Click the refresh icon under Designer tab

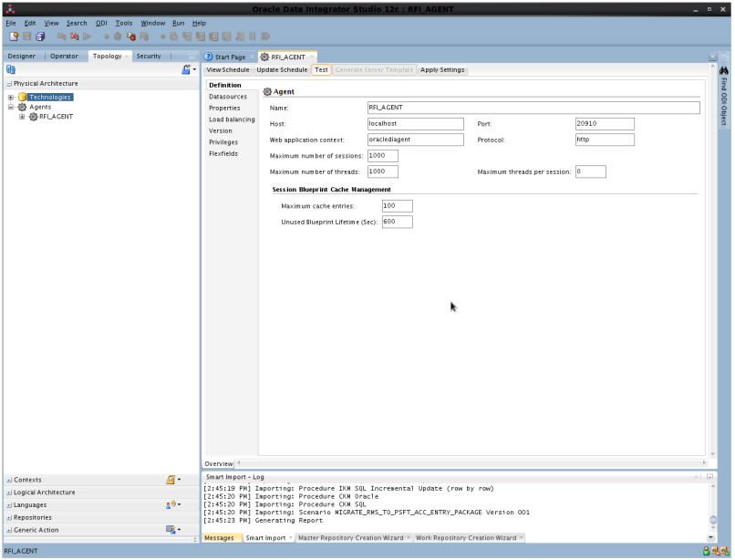click(11, 69)
